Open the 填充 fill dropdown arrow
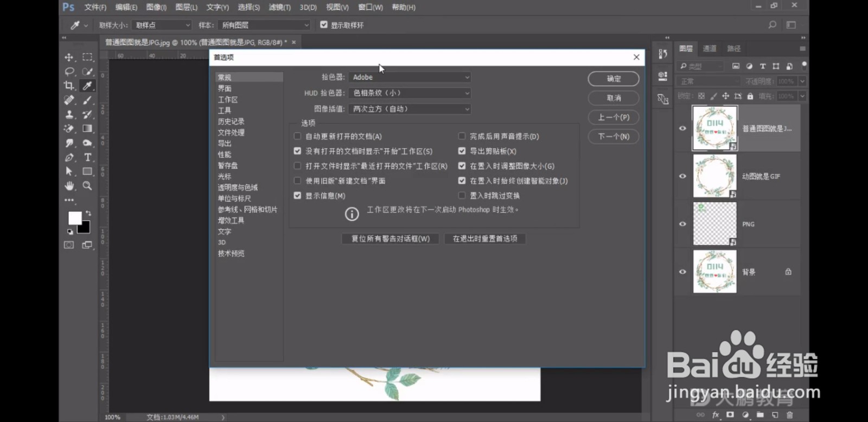The height and width of the screenshot is (422, 868). (x=802, y=96)
